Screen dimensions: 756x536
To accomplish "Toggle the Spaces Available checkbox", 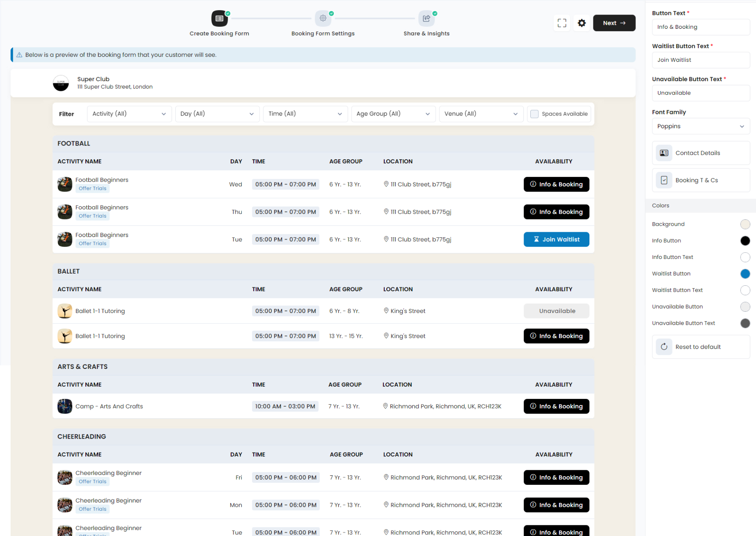I will (x=534, y=114).
